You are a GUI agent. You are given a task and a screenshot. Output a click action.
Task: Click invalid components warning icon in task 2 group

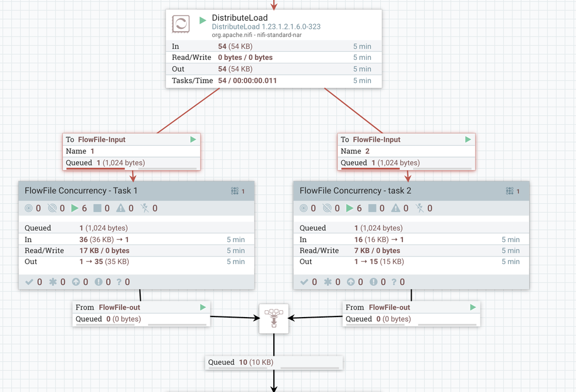coord(396,208)
